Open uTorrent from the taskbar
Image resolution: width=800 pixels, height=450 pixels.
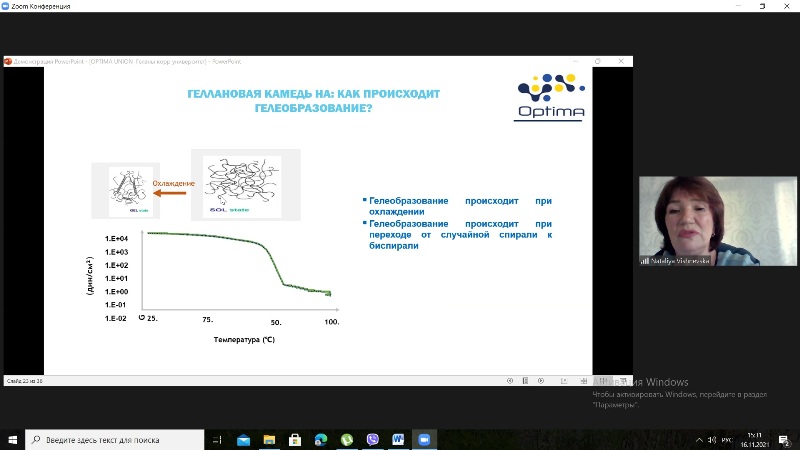tap(347, 440)
